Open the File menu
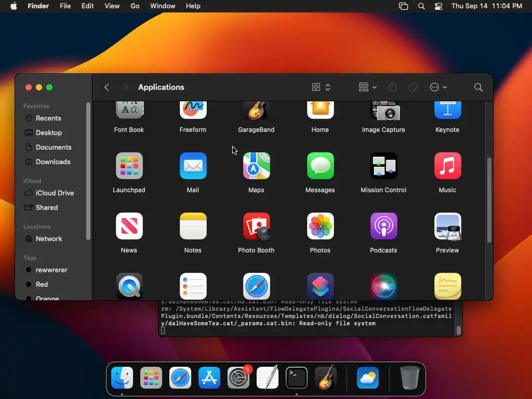This screenshot has height=399, width=532. (65, 6)
